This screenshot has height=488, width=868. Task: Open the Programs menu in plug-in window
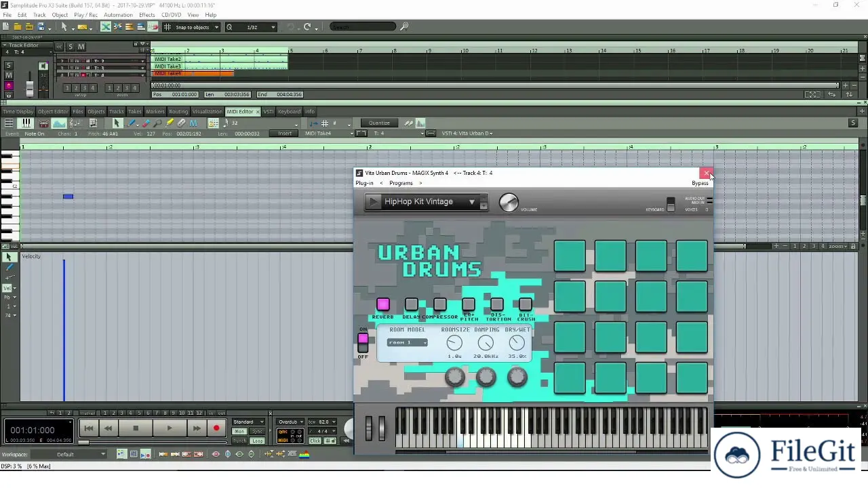tap(401, 183)
